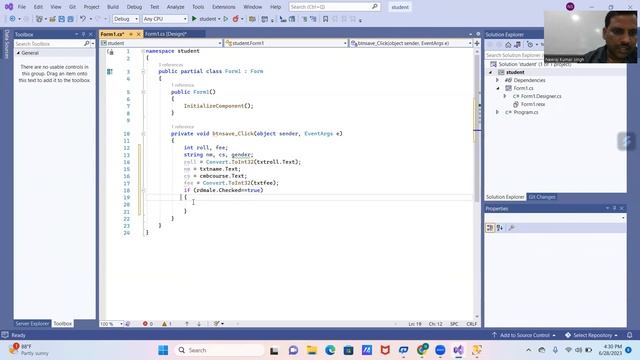The image size is (640, 360).
Task: Open the student project navigation dropdown
Action: point(161,43)
